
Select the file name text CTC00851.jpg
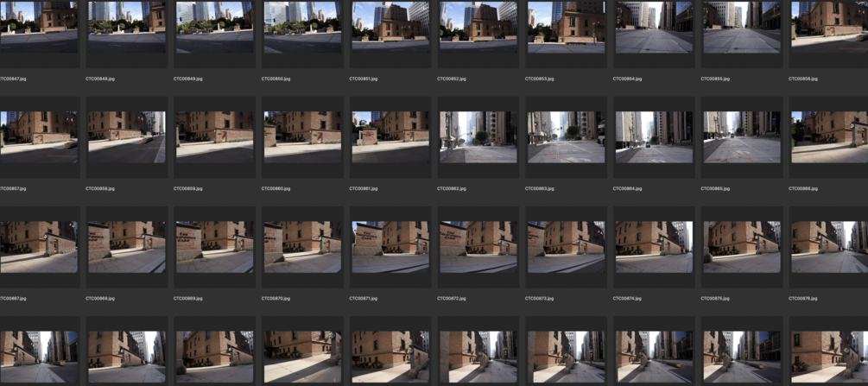pyautogui.click(x=364, y=79)
